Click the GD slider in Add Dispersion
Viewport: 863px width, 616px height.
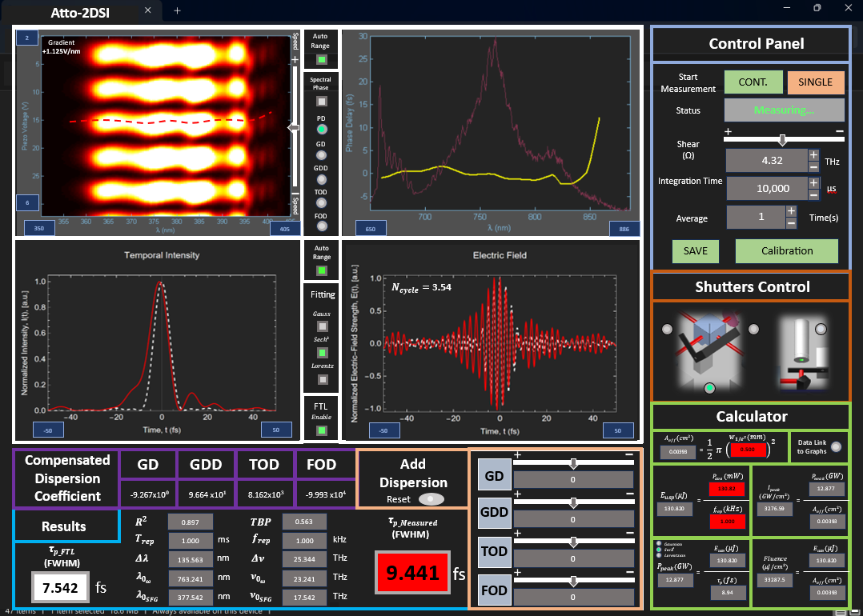573,464
